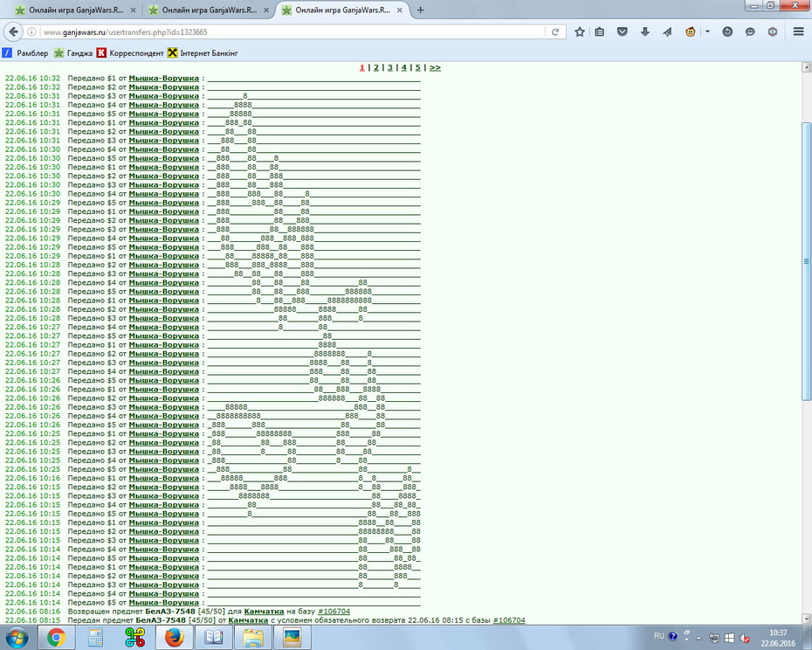This screenshot has width=812, height=650.
Task: Open Calculator from the taskbar
Action: coord(95,638)
